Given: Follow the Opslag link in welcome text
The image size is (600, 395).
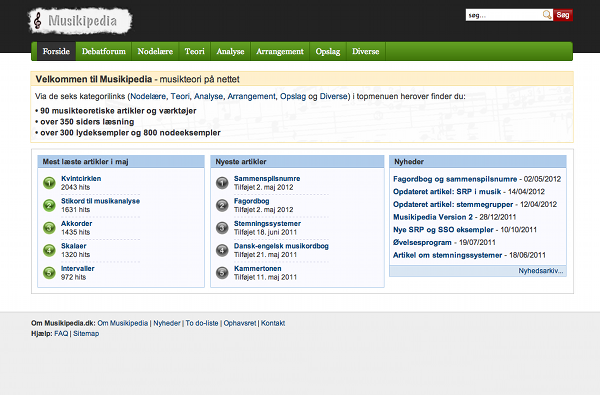Looking at the screenshot, I should point(293,96).
